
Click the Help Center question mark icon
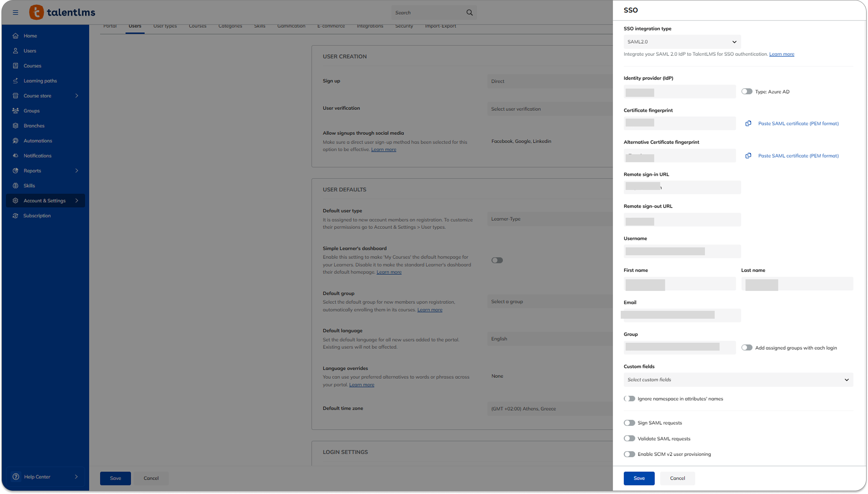point(16,477)
